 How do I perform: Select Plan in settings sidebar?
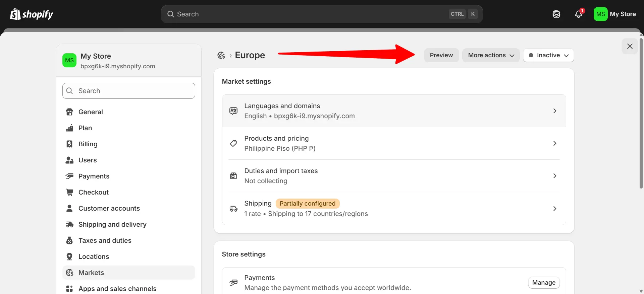click(129, 128)
